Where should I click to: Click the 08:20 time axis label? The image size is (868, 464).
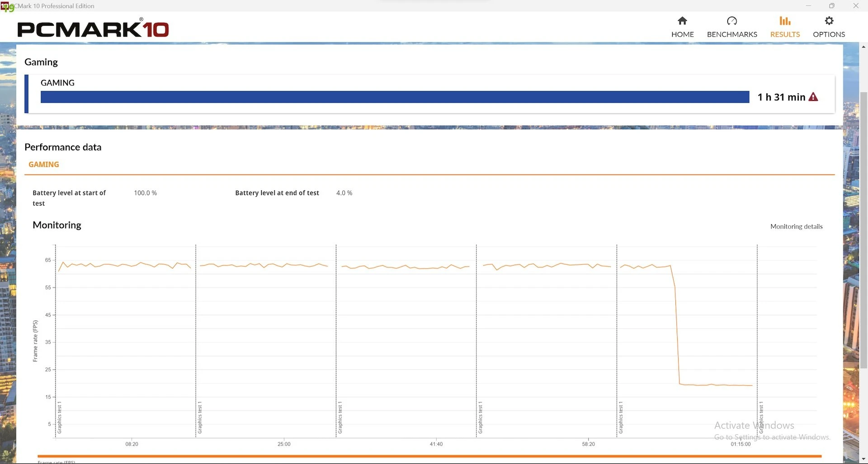tap(132, 444)
